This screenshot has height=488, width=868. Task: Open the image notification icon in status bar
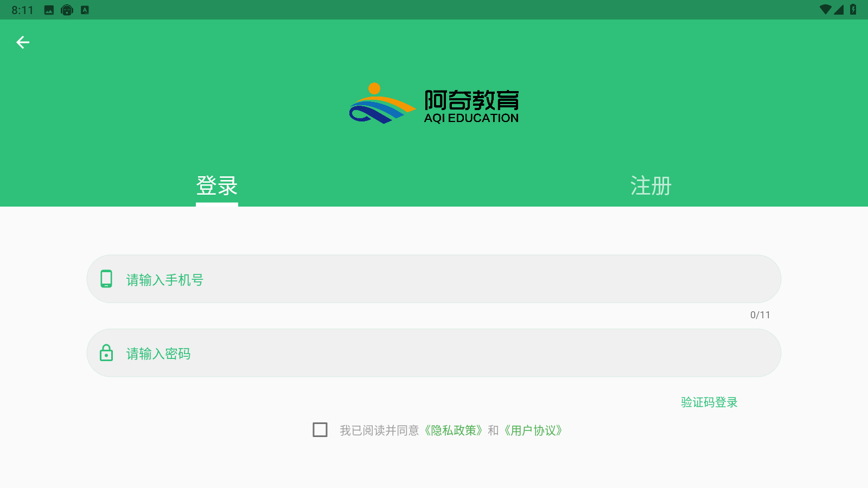tap(49, 10)
